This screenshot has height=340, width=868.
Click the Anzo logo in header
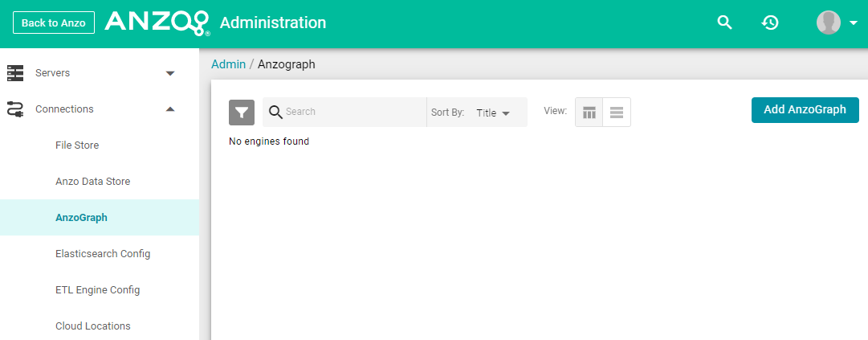click(x=157, y=23)
